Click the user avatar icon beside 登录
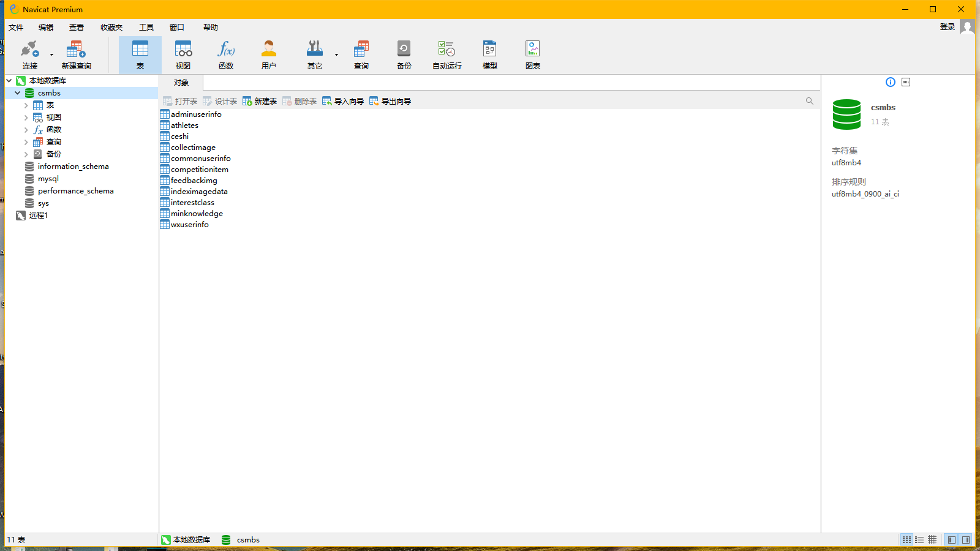Screen dimensions: 980x551 pos(967,27)
